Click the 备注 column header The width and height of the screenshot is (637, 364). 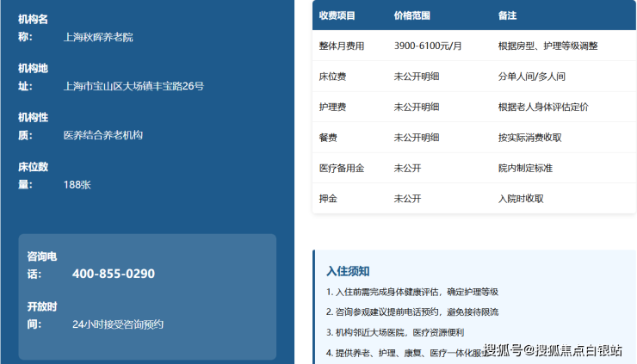point(507,15)
